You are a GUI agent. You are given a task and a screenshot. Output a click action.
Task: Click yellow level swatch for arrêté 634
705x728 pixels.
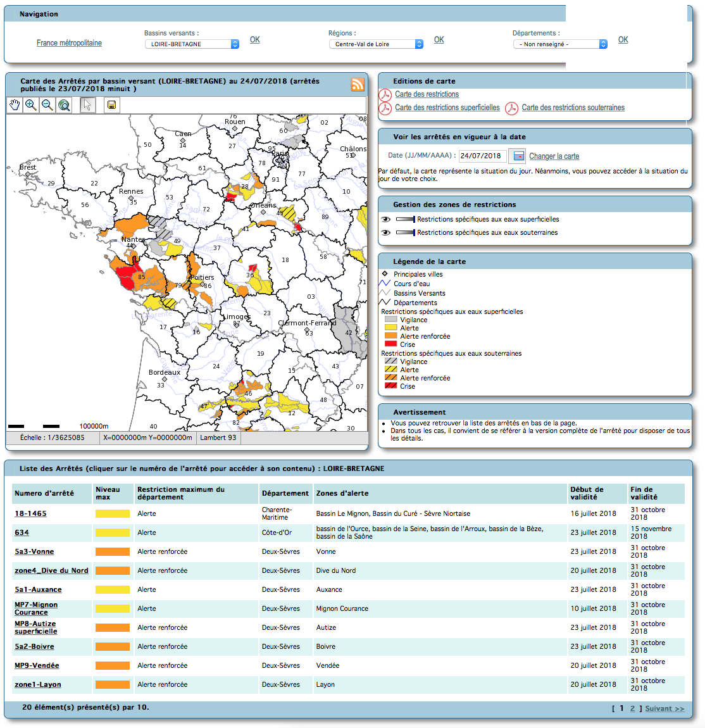[x=113, y=532]
